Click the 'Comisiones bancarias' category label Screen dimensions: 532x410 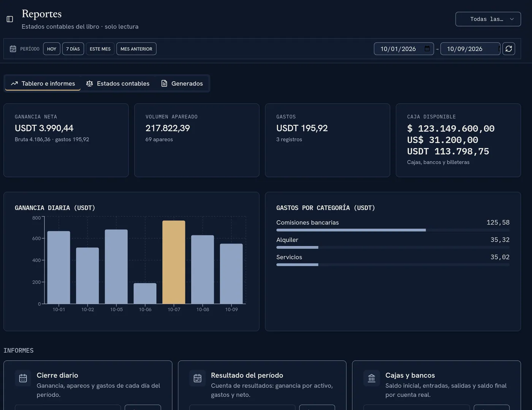tap(307, 222)
